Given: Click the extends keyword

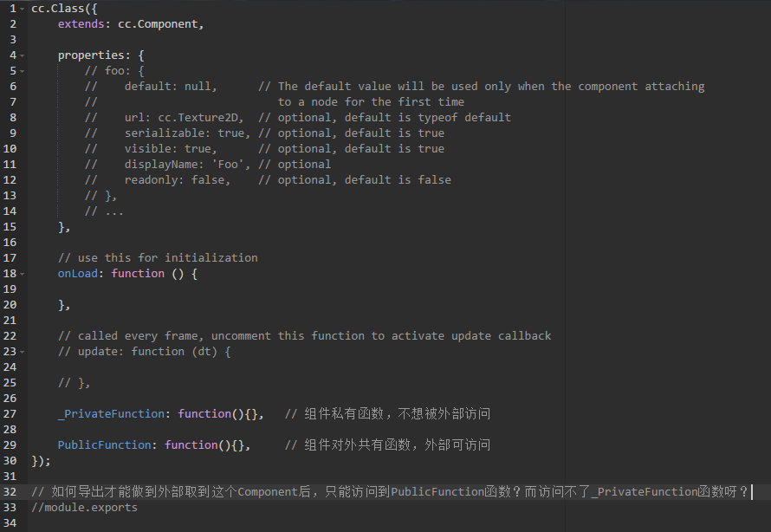Looking at the screenshot, I should pos(81,24).
